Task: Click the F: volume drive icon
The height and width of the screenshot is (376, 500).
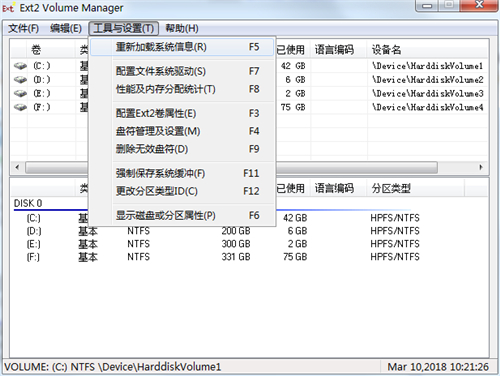Action: [20, 107]
